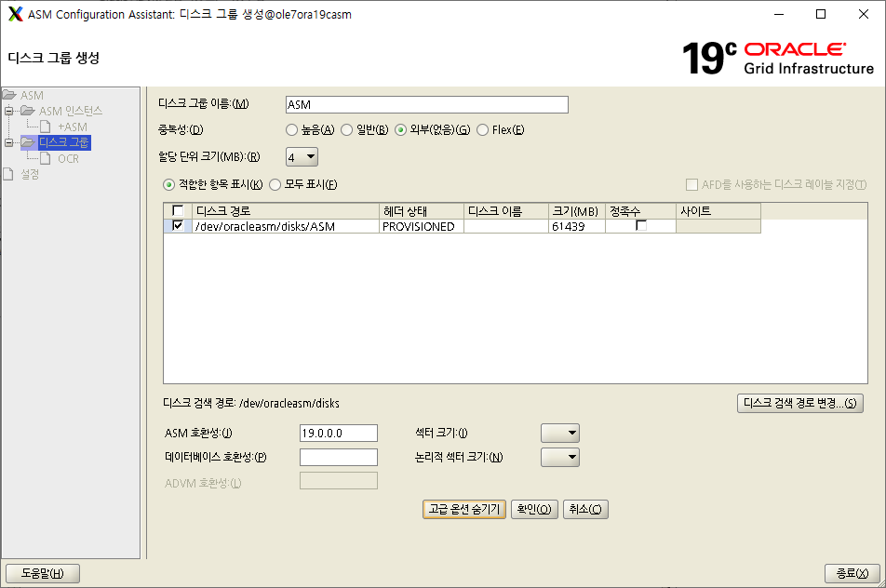The width and height of the screenshot is (886, 588).
Task: Choose 외부(없음)(G) redundancy option
Action: tap(400, 130)
